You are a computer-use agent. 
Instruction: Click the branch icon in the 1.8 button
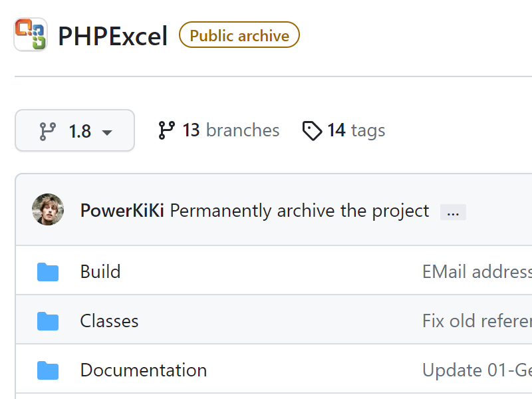click(x=47, y=131)
